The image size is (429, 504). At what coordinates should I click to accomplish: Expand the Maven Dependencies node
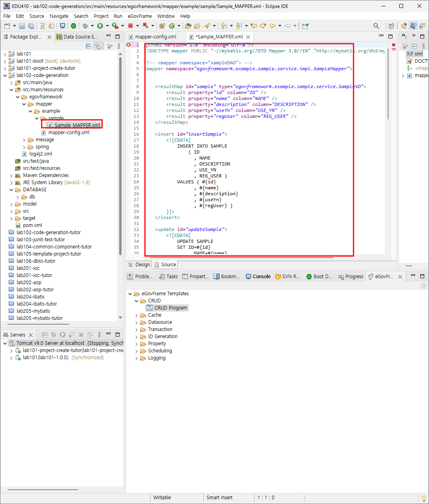(11, 175)
